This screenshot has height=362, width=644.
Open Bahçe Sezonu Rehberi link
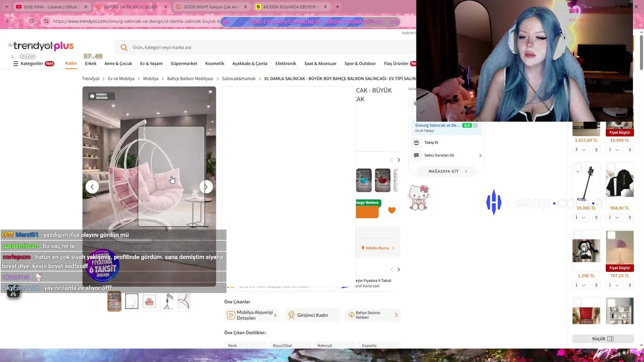click(372, 315)
